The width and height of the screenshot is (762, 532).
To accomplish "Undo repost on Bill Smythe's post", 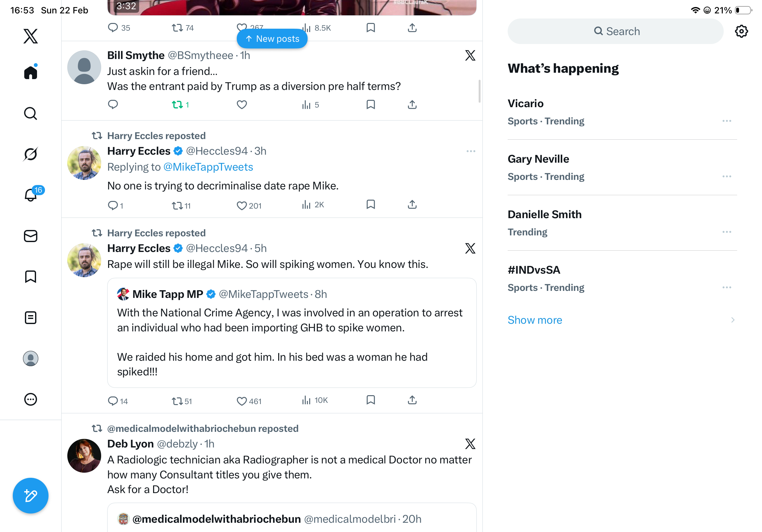I will pos(177,105).
